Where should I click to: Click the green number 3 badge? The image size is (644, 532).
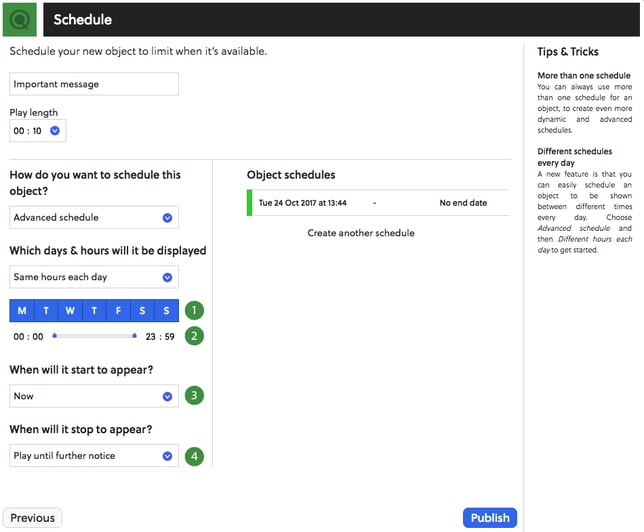click(194, 396)
